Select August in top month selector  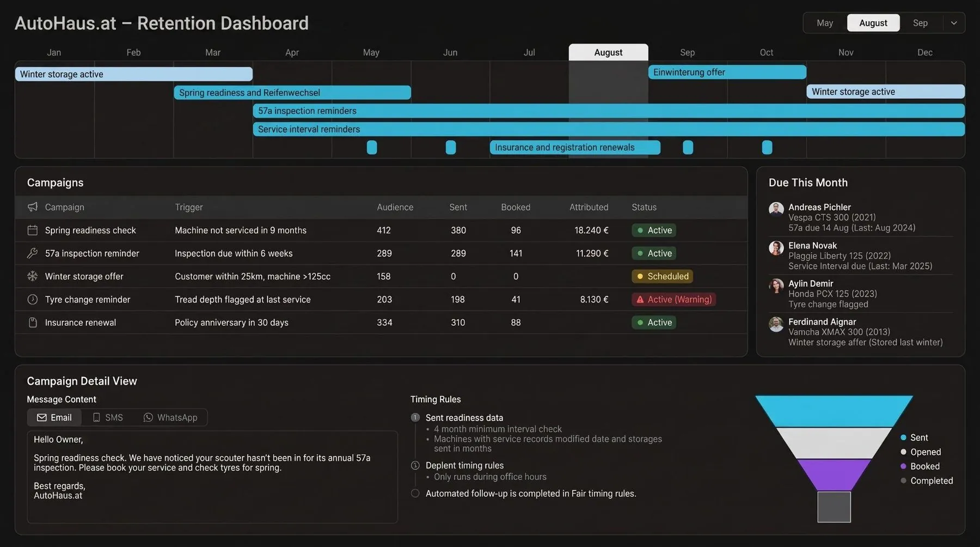point(873,23)
